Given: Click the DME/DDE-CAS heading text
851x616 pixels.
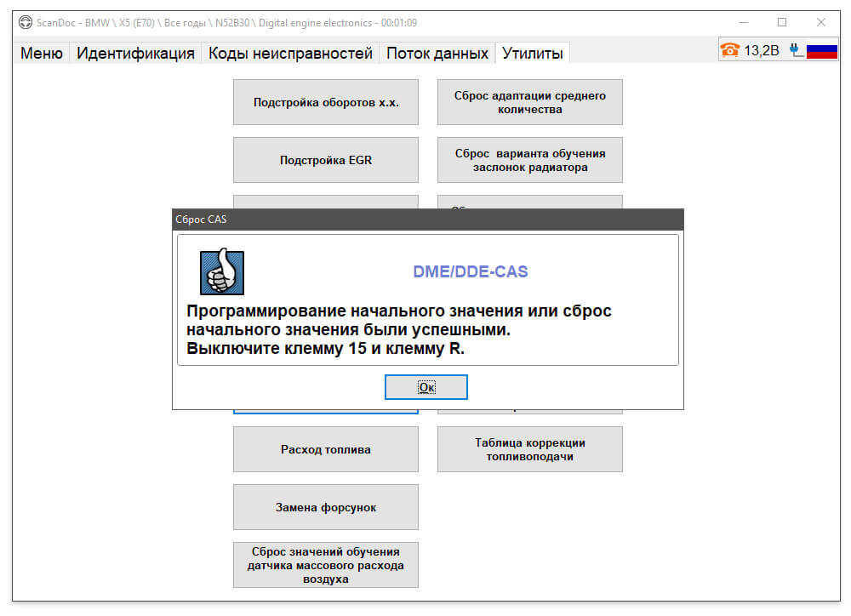Looking at the screenshot, I should [x=470, y=271].
